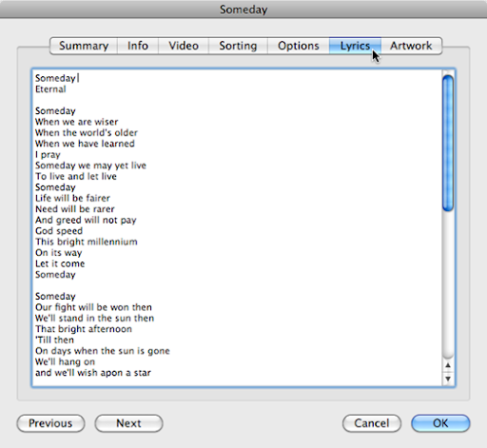Click the line "Need will be rarer"
487x448 pixels.
click(75, 209)
